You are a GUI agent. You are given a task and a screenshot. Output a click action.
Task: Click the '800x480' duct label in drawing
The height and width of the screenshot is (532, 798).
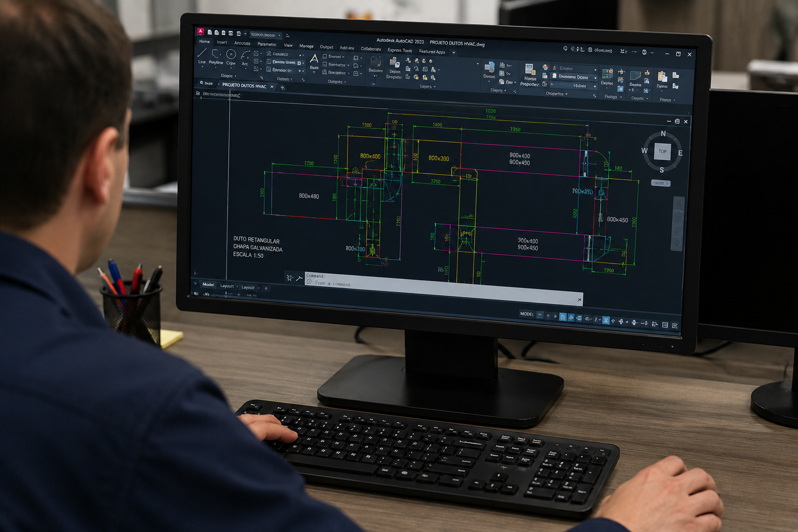[309, 196]
